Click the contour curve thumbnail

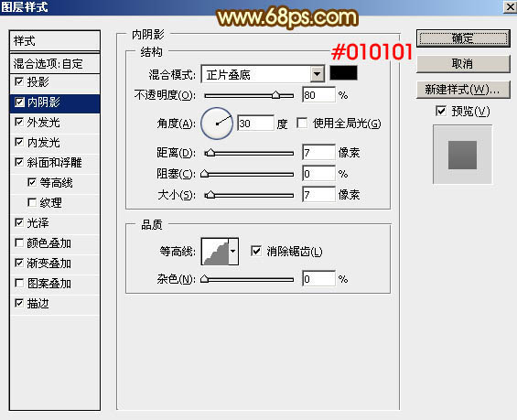click(x=215, y=252)
